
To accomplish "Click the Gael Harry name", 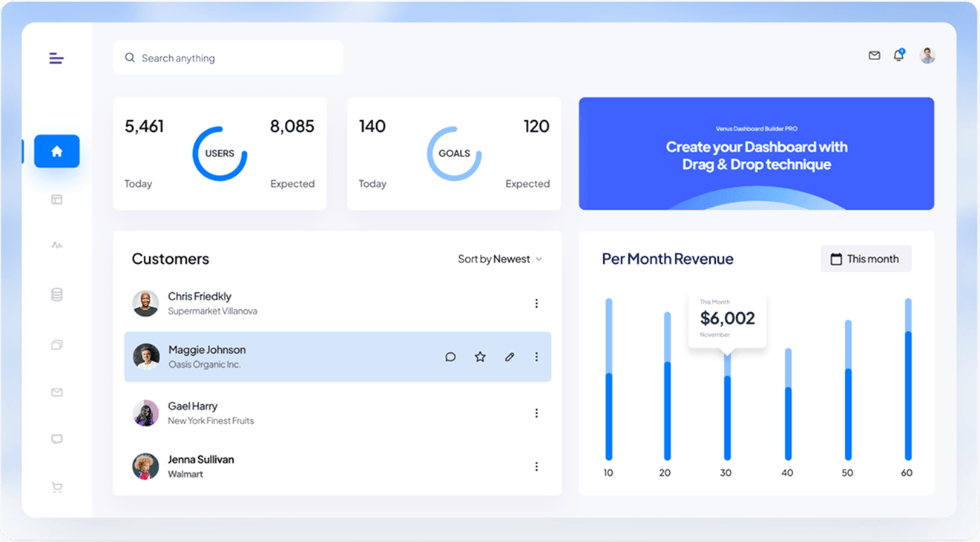I will [x=193, y=406].
